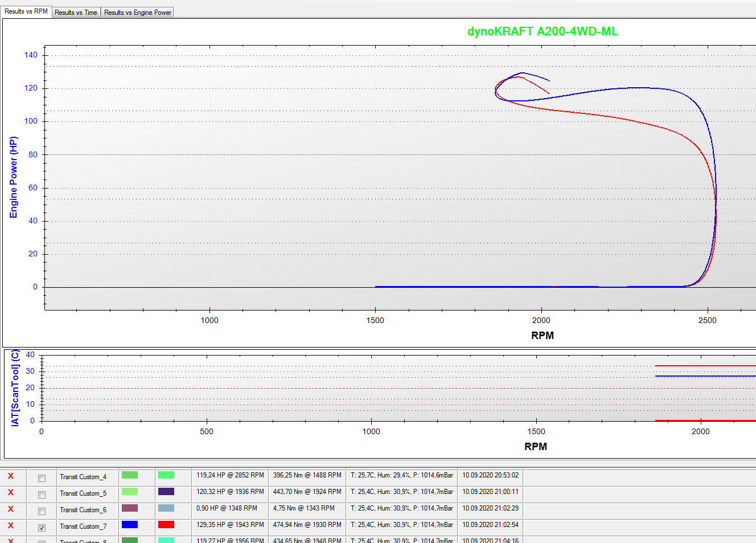Screen dimensions: 756x543
Task: Select the row name Transit Custom_4
Action: [x=83, y=477]
